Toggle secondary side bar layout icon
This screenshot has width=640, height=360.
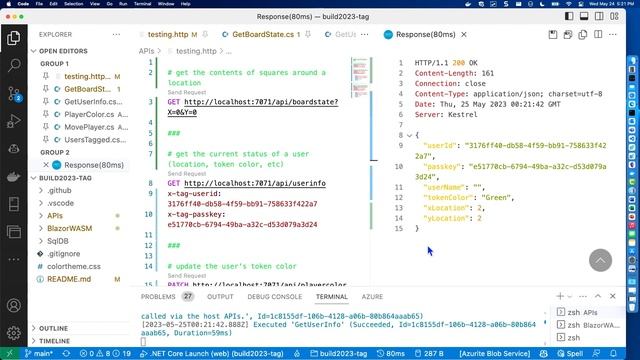(x=599, y=16)
